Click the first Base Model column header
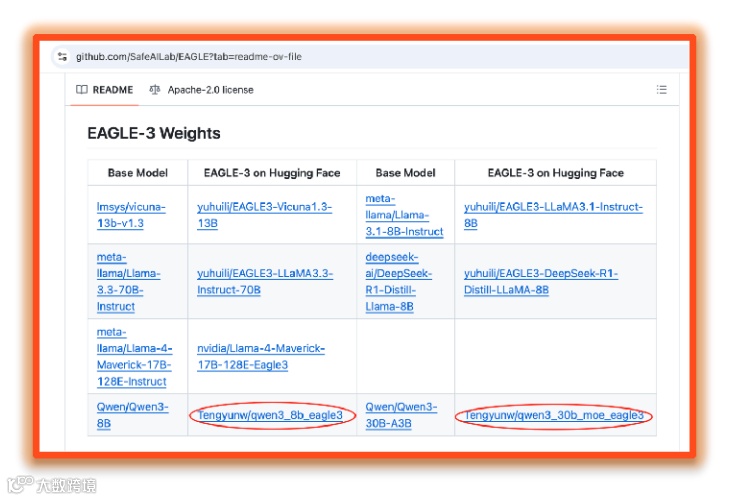 pos(138,173)
